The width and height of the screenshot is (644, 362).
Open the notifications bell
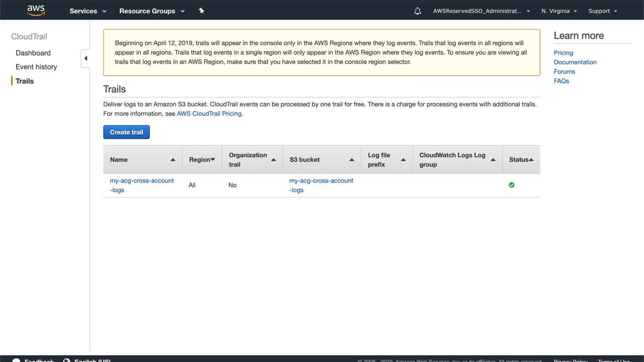click(x=418, y=11)
